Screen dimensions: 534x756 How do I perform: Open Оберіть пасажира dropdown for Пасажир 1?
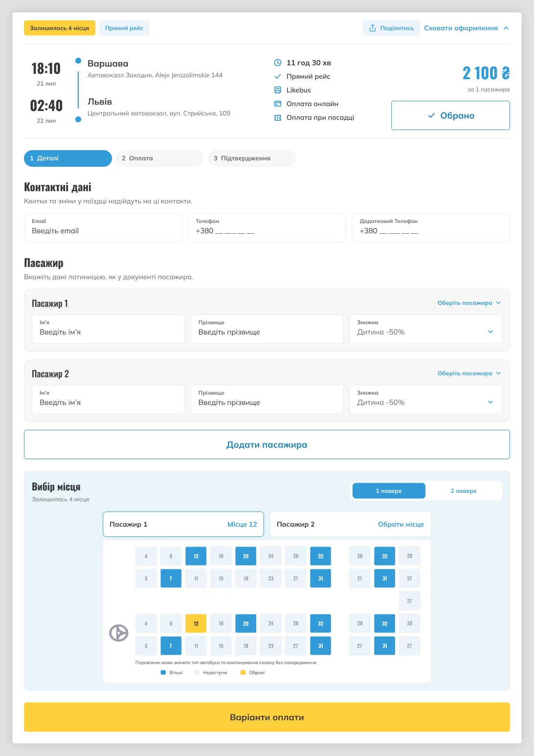[469, 303]
